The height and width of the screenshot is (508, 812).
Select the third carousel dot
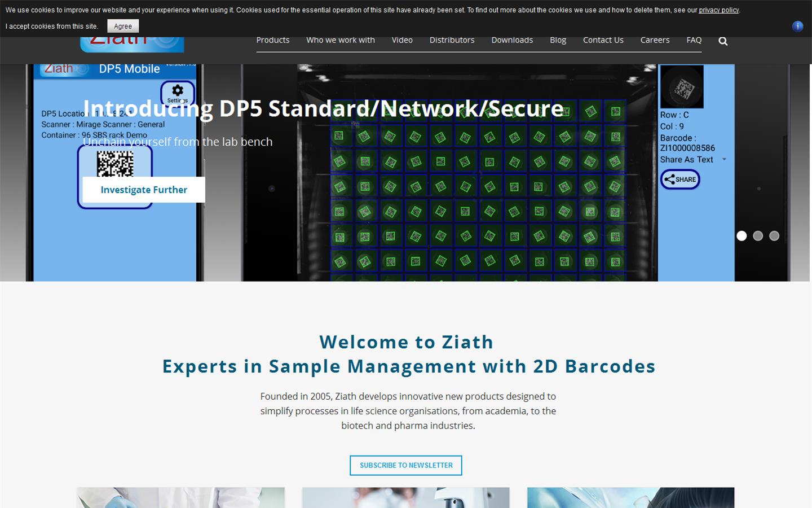pos(774,236)
